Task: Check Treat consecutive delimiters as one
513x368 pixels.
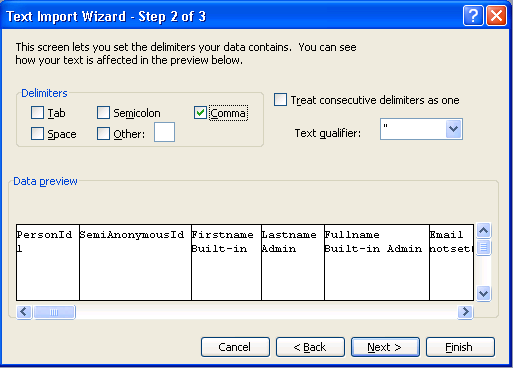Action: tap(280, 100)
